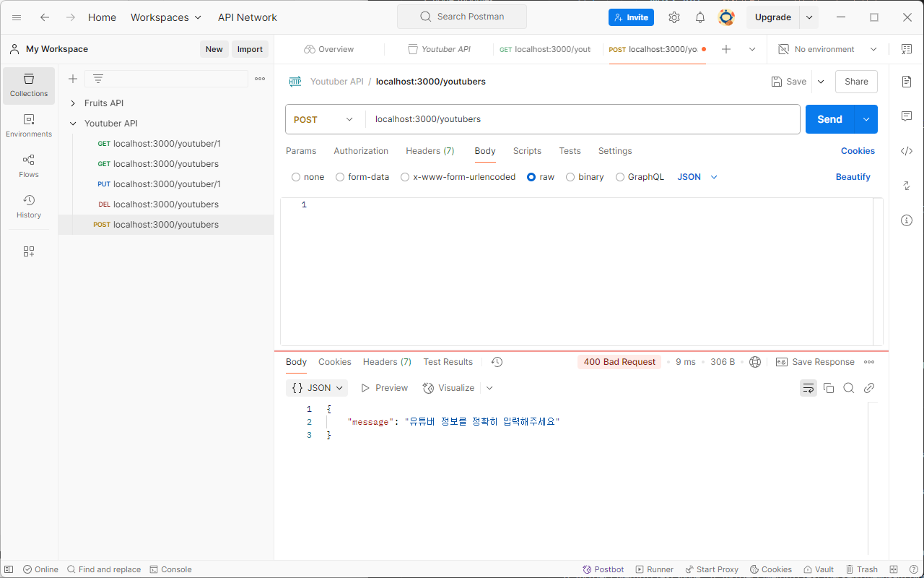This screenshot has width=924, height=578.
Task: Expand the Fruits API collection
Action: pyautogui.click(x=73, y=103)
